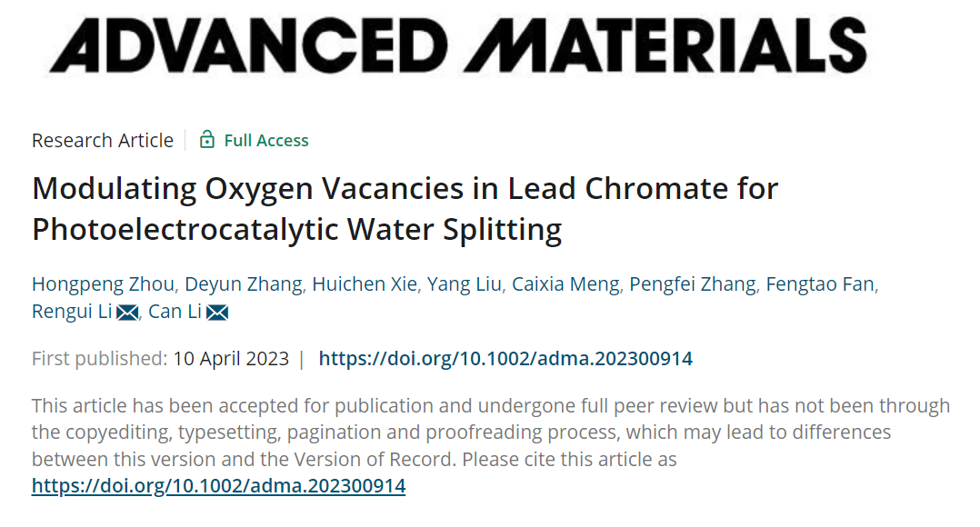The image size is (980, 527).
Task: Select author Huichen Xie
Action: click(x=365, y=284)
